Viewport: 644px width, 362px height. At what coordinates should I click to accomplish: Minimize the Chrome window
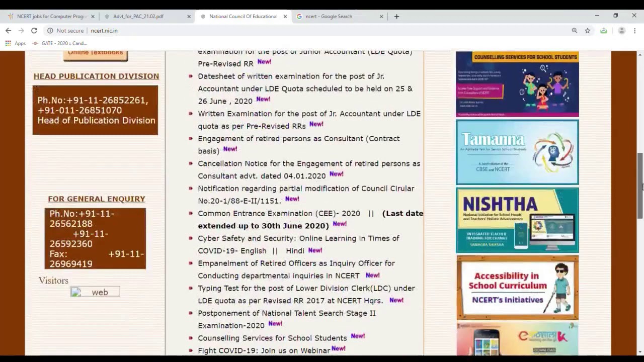tap(597, 16)
